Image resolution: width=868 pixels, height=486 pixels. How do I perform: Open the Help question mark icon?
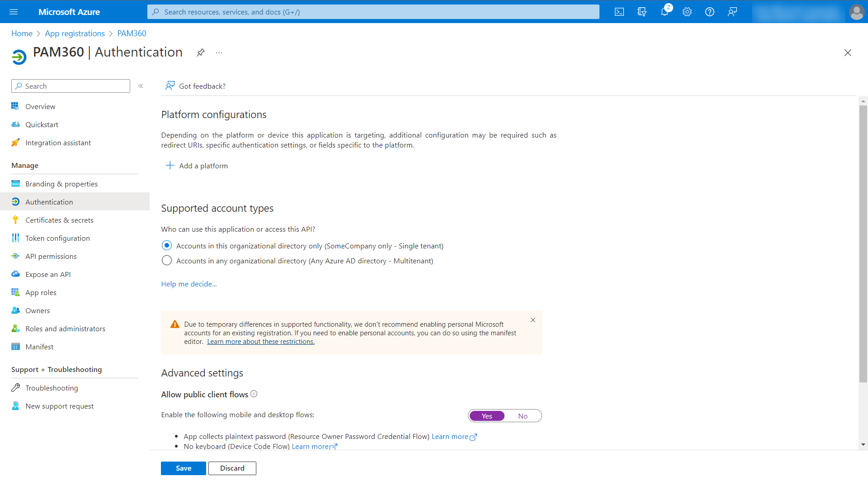coord(710,12)
